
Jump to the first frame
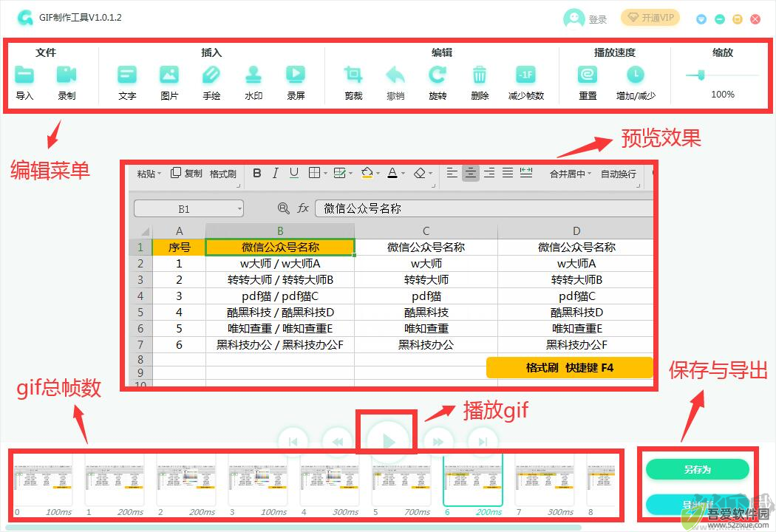click(x=293, y=442)
